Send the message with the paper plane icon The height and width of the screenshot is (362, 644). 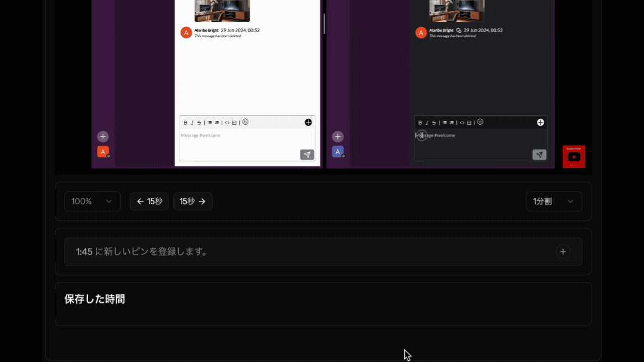[x=307, y=154]
